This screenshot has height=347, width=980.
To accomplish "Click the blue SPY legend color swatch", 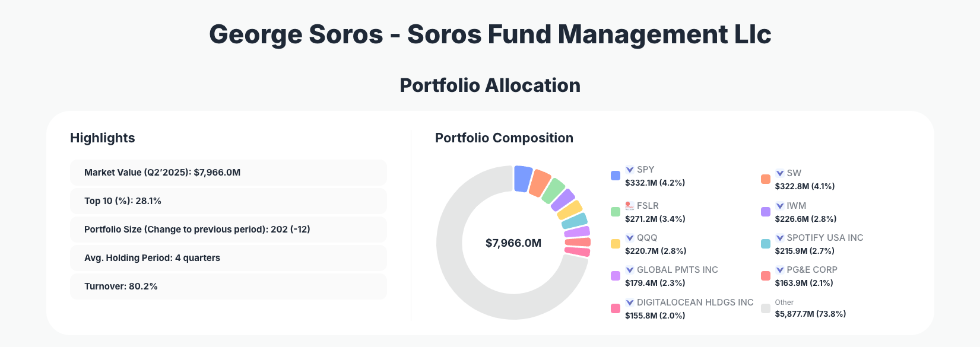I will click(616, 176).
